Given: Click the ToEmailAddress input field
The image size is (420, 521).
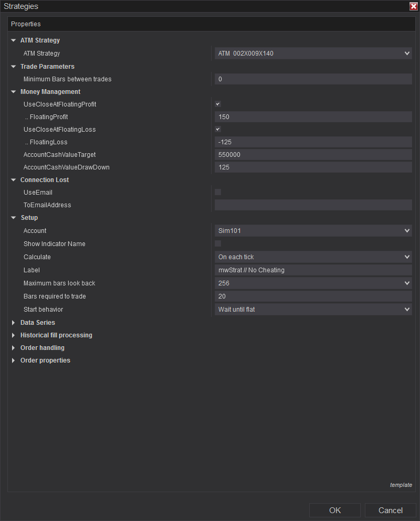Looking at the screenshot, I should coord(313,205).
